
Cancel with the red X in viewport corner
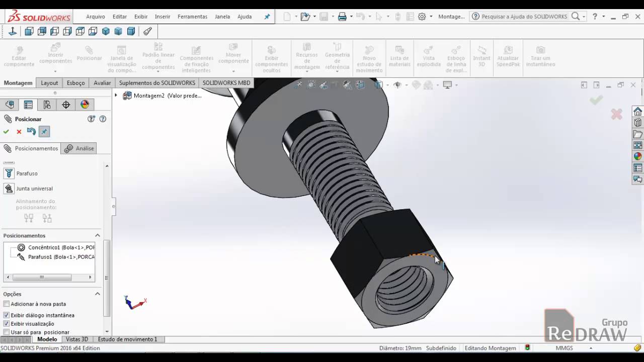pos(617,114)
